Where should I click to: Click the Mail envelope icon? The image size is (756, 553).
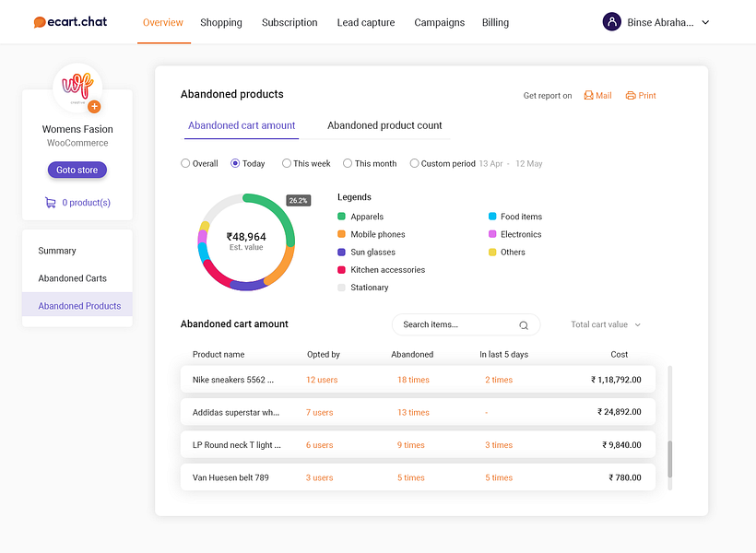[588, 96]
